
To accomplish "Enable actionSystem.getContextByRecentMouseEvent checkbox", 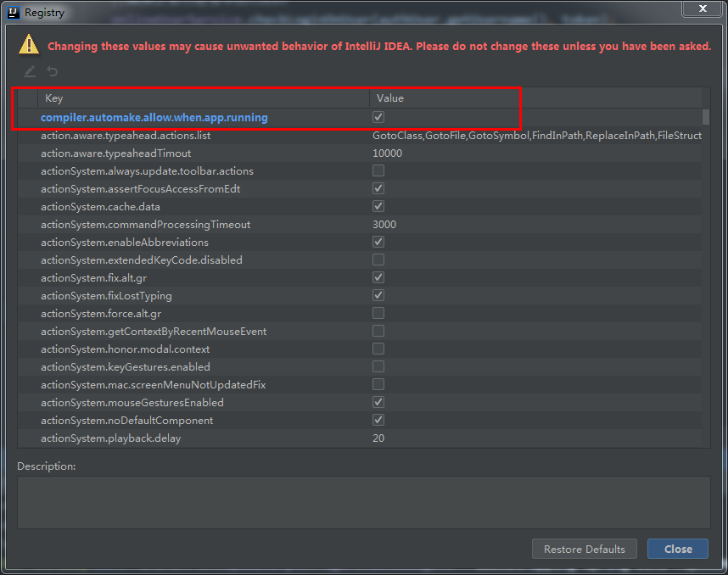I will point(378,331).
